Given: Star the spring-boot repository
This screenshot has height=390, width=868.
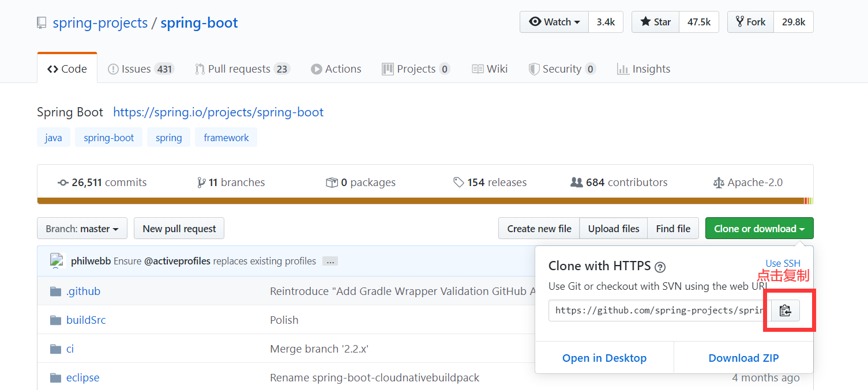Looking at the screenshot, I should coord(656,22).
